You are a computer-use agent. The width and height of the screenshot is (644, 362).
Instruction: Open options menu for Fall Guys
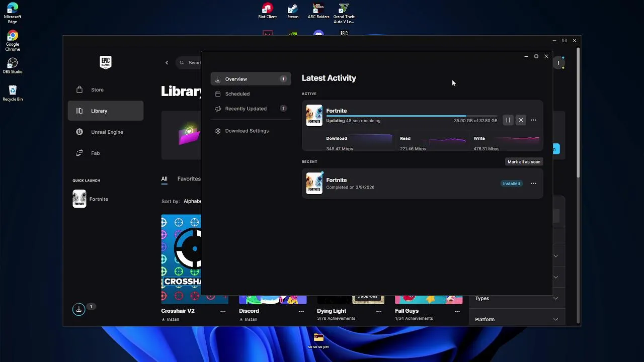click(457, 311)
